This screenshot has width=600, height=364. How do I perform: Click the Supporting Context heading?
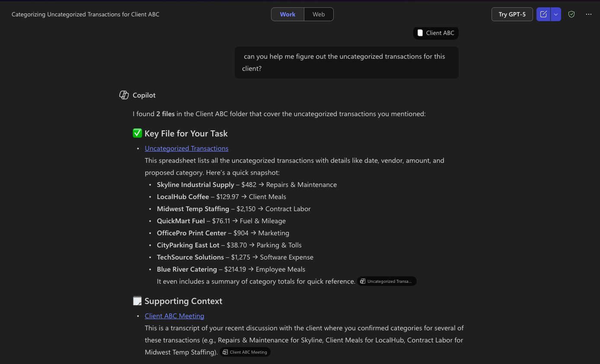[x=184, y=301]
